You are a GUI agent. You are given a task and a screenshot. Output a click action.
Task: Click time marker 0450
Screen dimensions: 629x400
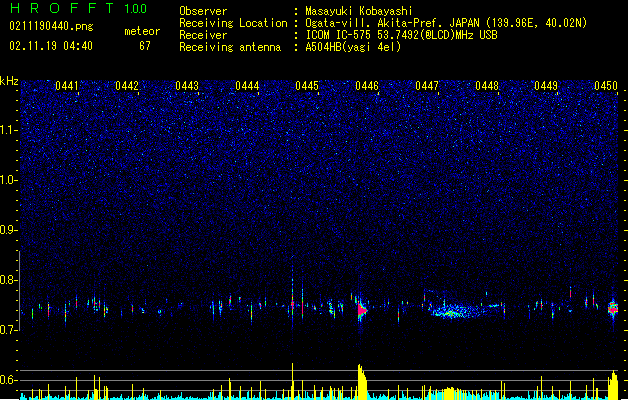pos(606,86)
